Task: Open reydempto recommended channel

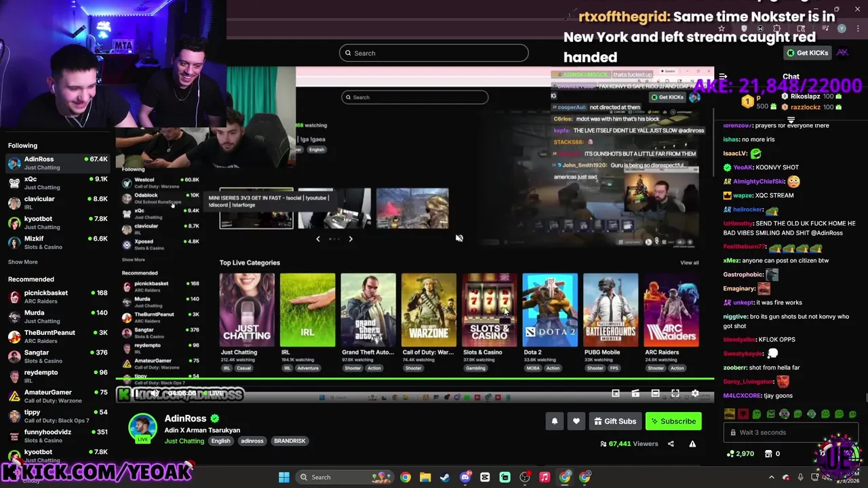Action: click(x=58, y=376)
